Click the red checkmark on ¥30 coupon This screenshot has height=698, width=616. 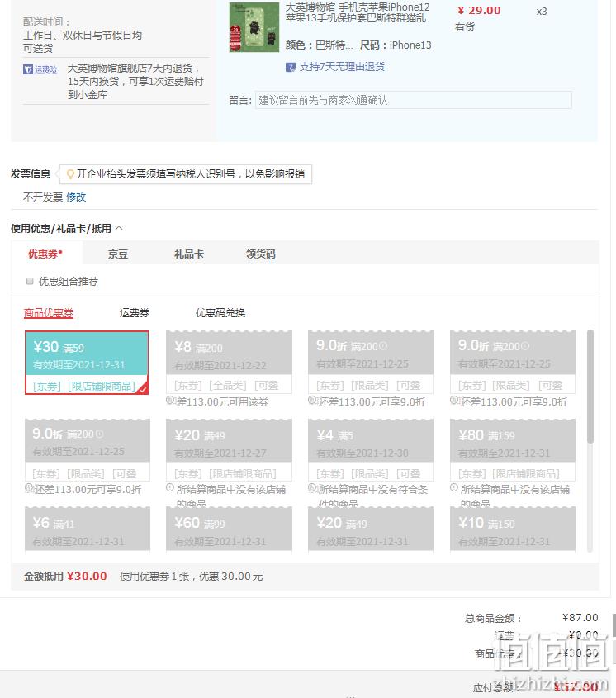click(143, 390)
